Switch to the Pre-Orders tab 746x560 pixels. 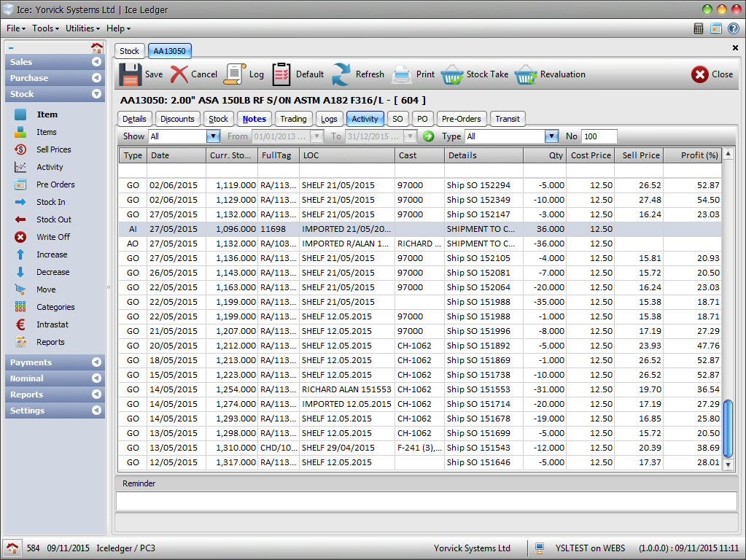click(462, 119)
